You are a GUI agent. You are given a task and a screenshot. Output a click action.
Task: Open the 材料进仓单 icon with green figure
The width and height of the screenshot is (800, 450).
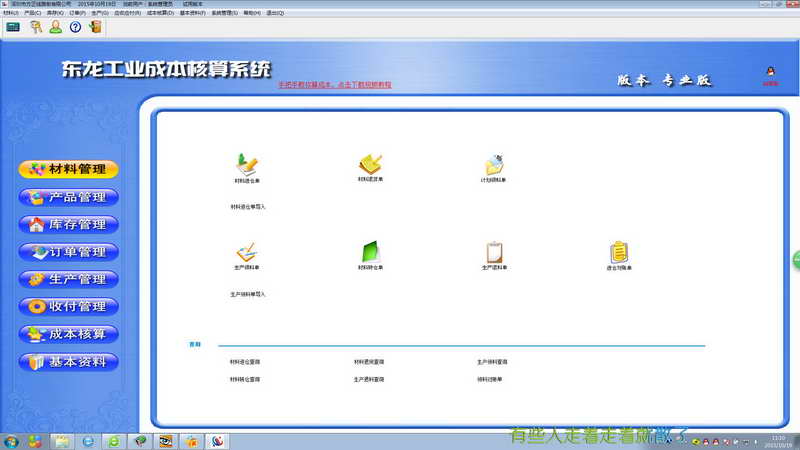(247, 165)
